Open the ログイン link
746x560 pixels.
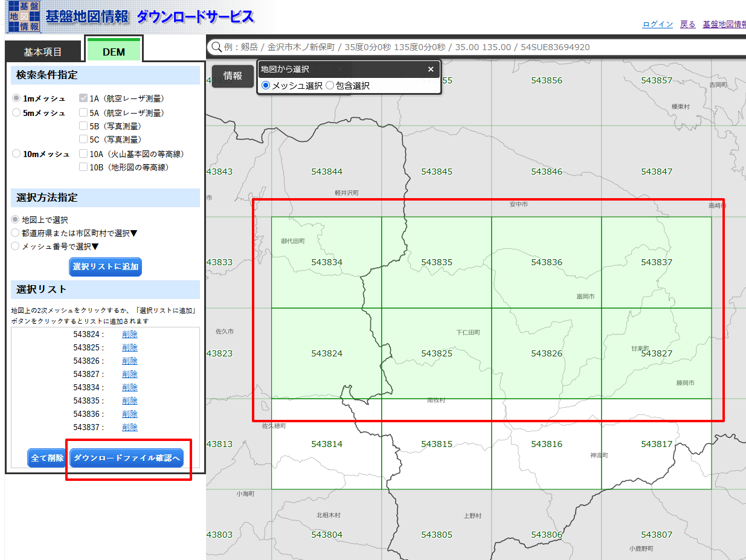click(x=657, y=24)
